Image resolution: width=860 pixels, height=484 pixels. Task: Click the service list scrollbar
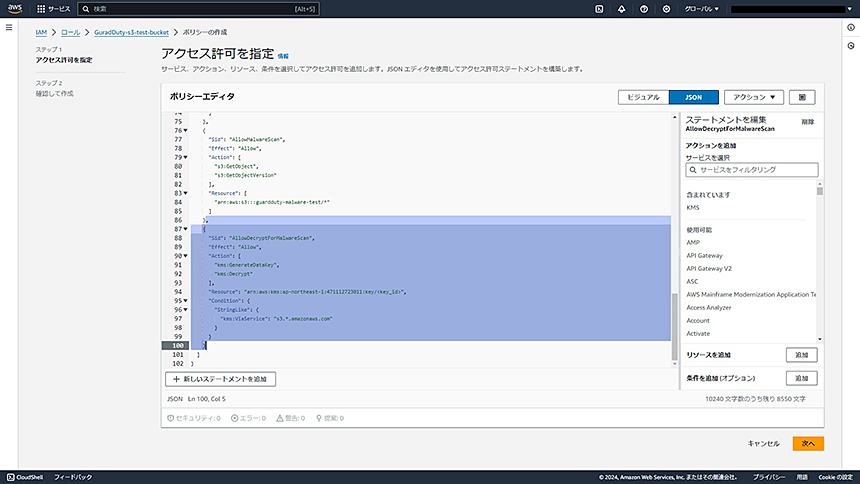coord(819,191)
